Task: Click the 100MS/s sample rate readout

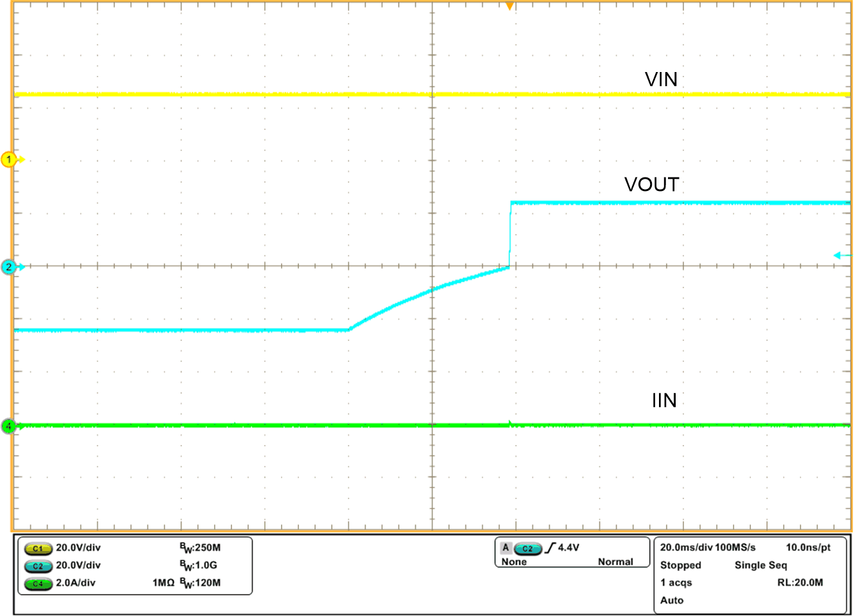Action: pos(735,547)
